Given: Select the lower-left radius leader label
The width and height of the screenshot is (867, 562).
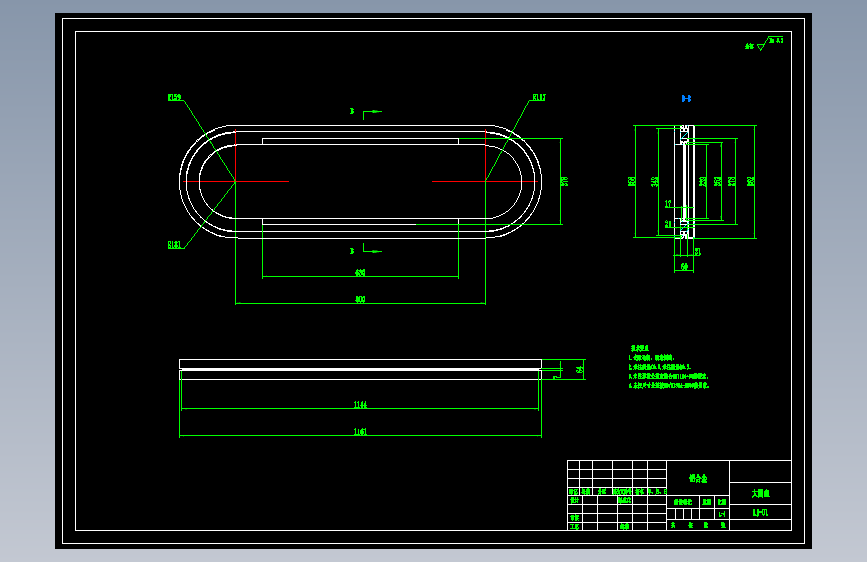Looking at the screenshot, I should coord(175,244).
